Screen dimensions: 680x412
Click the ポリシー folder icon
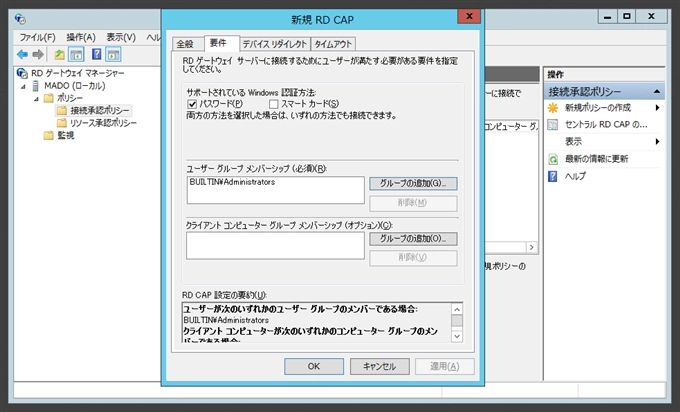coord(49,98)
